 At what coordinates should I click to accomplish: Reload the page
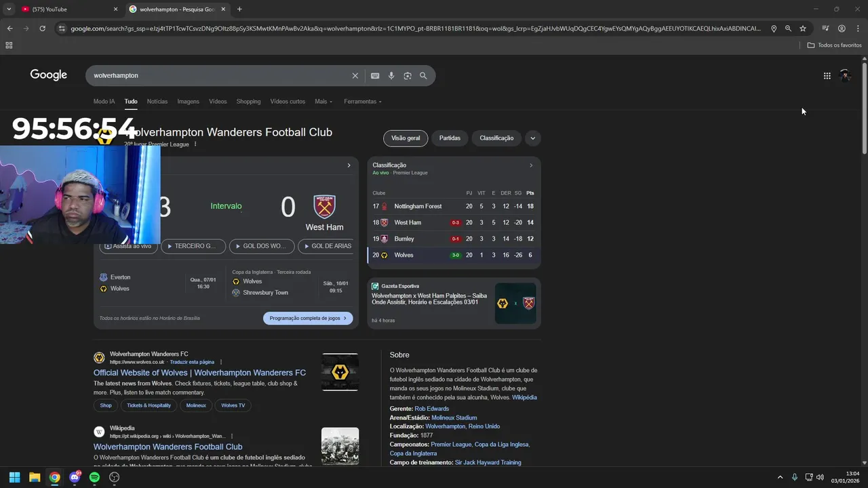(x=42, y=28)
